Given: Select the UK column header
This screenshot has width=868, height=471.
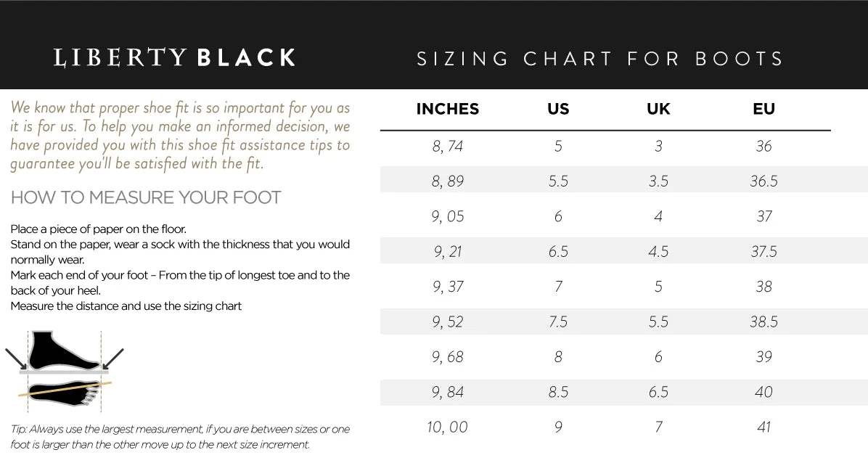Looking at the screenshot, I should point(658,109).
